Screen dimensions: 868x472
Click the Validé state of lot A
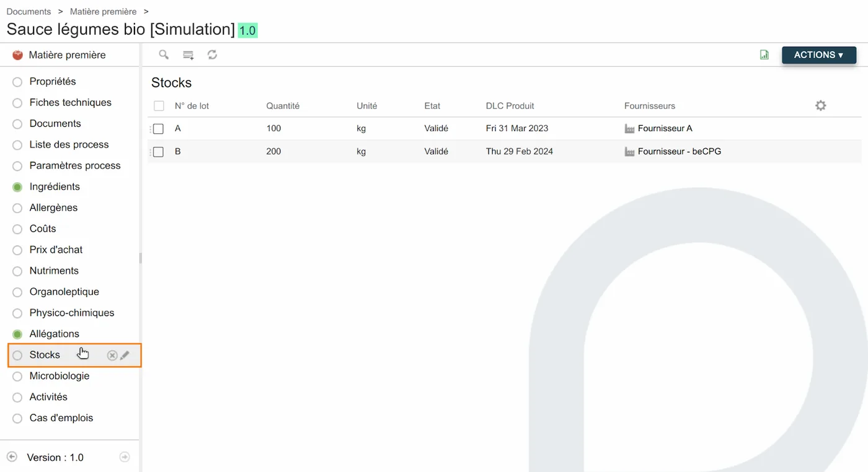point(436,128)
